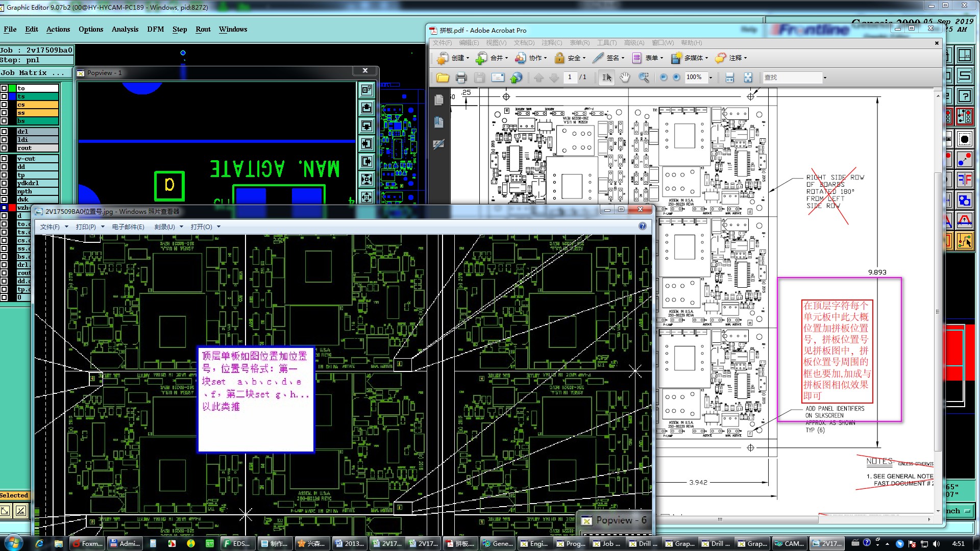
Task: Click first Popview side panel icon
Action: pos(366,90)
